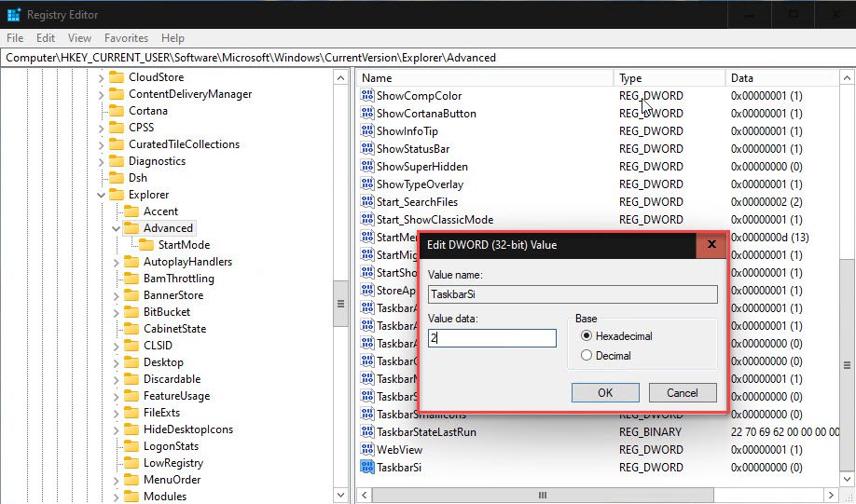
Task: Click the ShowInfoTip value icon
Action: coord(367,131)
